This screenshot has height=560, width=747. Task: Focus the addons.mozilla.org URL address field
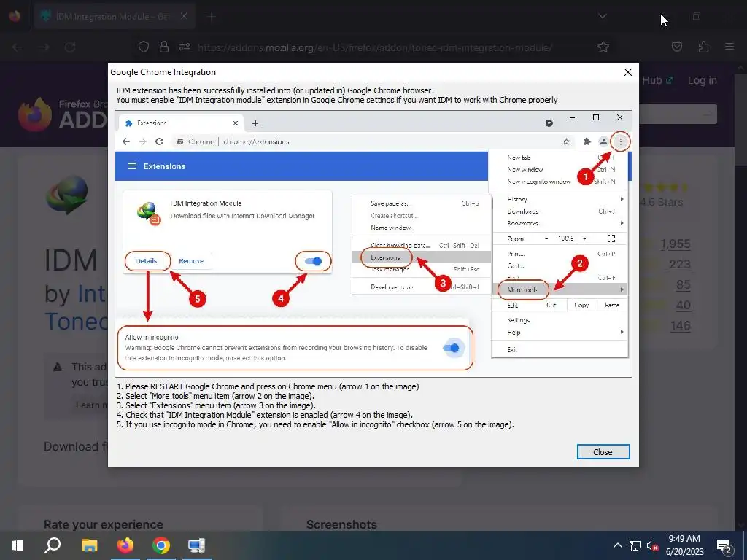[x=374, y=47]
